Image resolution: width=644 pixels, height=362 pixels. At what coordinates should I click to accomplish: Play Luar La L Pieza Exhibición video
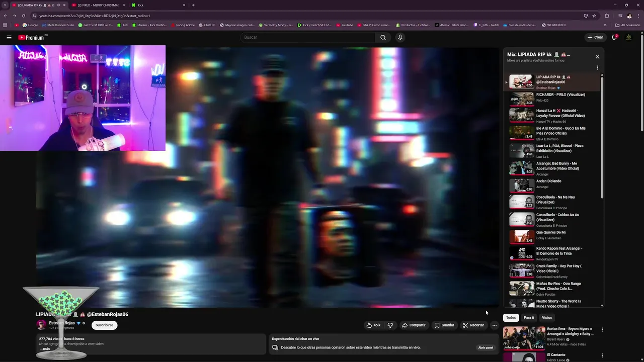click(553, 151)
